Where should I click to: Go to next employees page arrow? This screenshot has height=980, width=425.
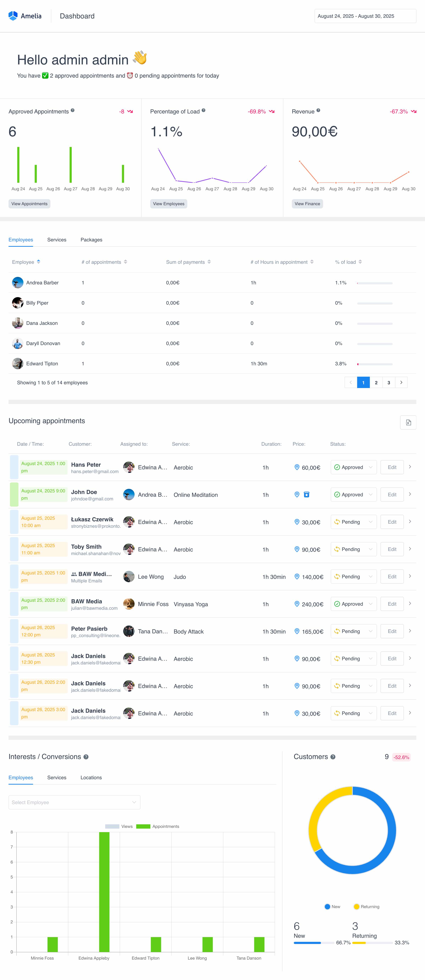401,382
